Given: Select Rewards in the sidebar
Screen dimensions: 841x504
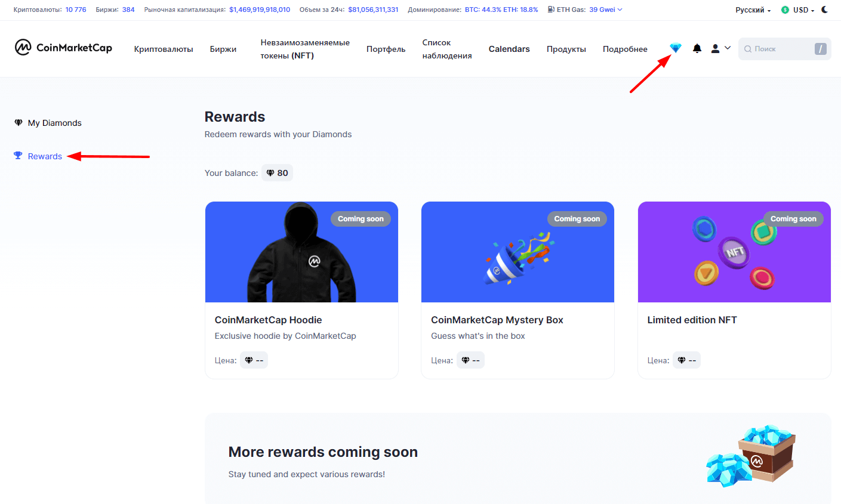Looking at the screenshot, I should pyautogui.click(x=45, y=156).
